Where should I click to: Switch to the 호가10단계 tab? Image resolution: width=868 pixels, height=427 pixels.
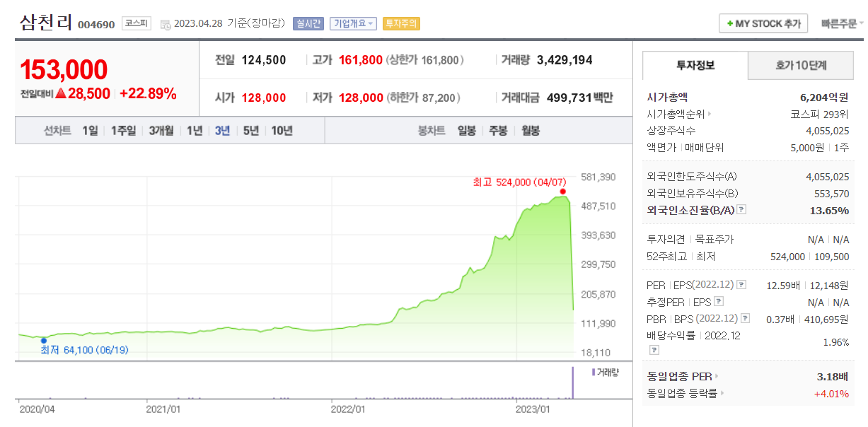[800, 66]
